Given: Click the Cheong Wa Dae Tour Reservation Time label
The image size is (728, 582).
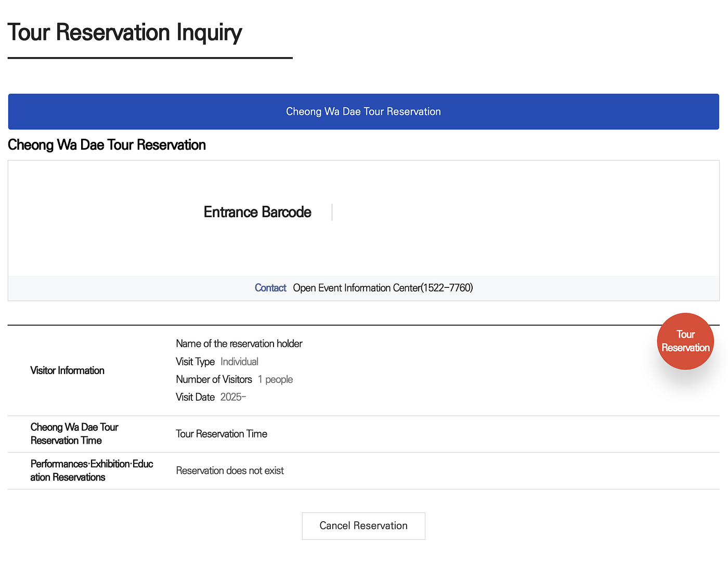Looking at the screenshot, I should pyautogui.click(x=74, y=434).
